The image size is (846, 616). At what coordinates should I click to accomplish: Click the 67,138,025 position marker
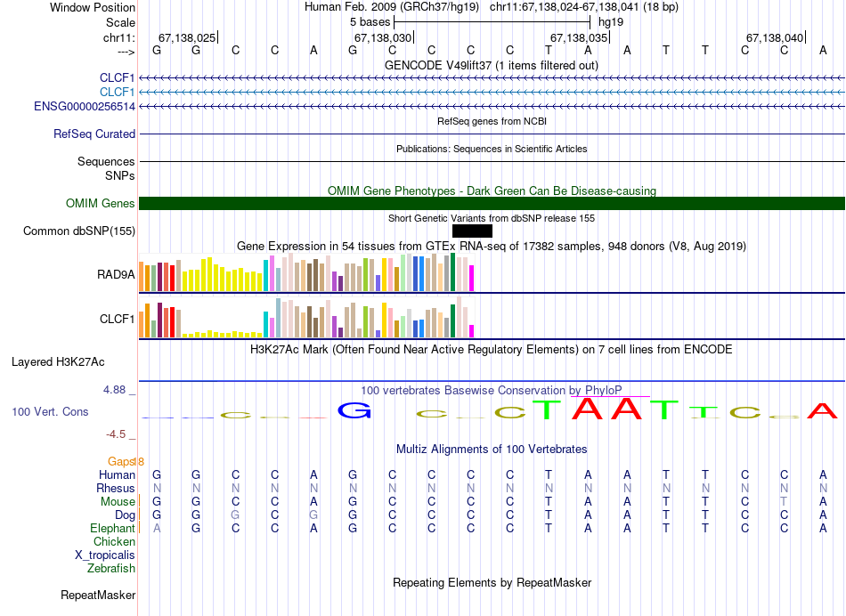[x=188, y=37]
